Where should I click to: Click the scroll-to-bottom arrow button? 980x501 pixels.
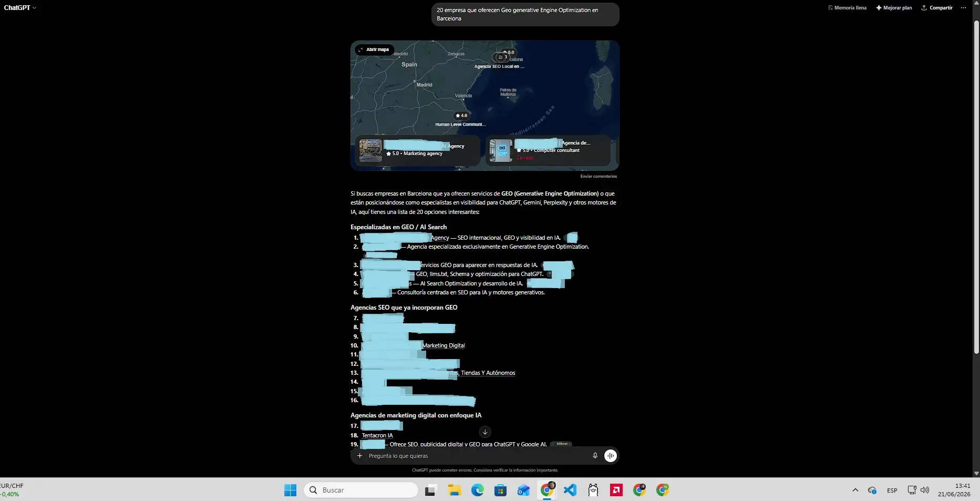click(485, 432)
